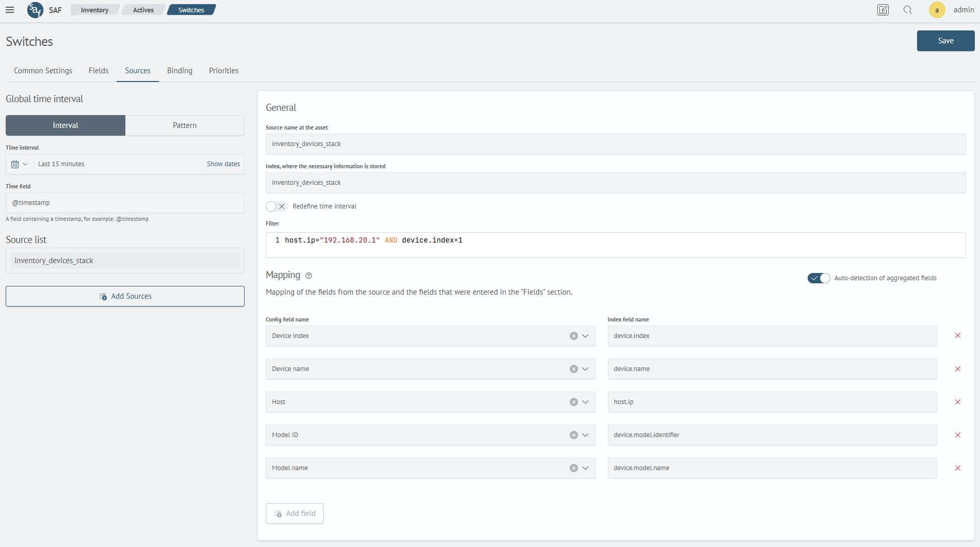
Task: Delete the device.index mapping row
Action: coord(958,335)
